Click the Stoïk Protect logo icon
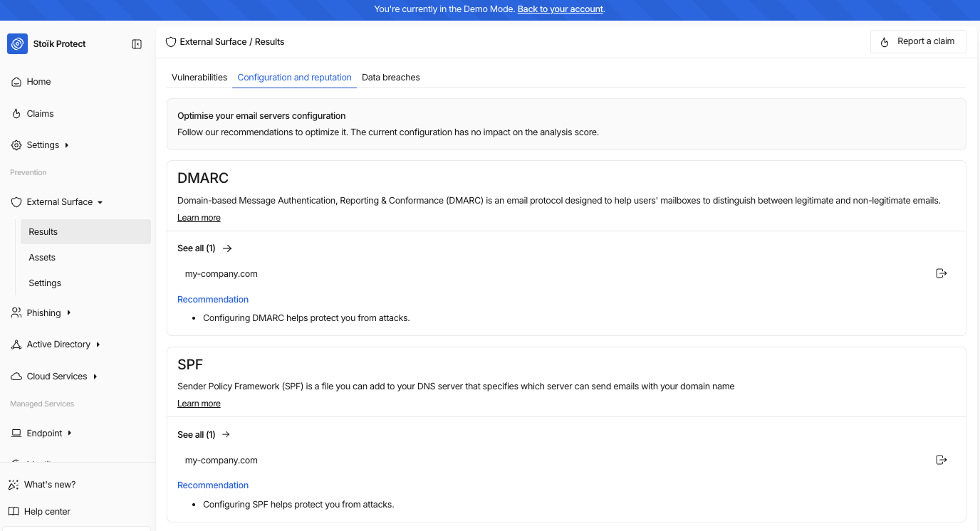The height and width of the screenshot is (531, 980). pos(18,43)
